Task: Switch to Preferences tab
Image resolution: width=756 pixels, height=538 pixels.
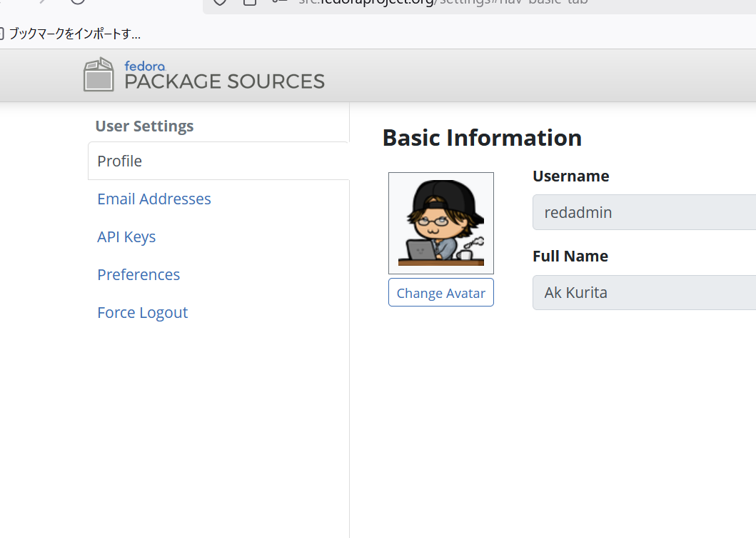Action: 138,274
